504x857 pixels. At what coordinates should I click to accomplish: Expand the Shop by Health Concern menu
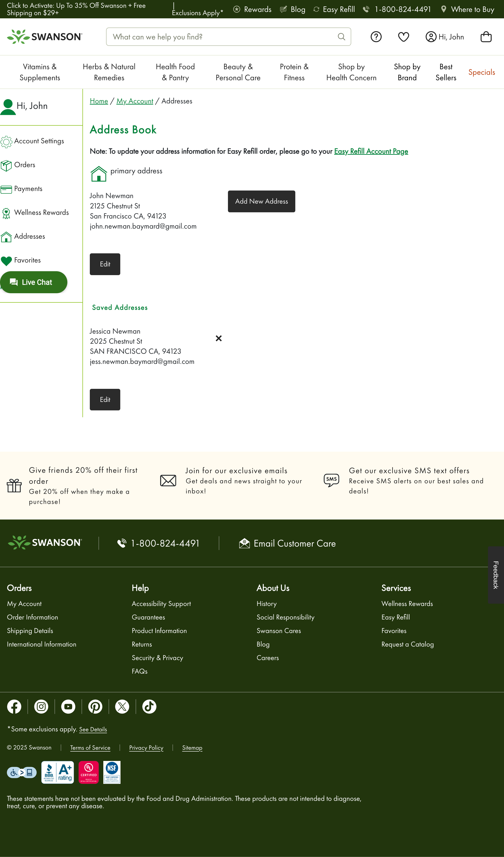coord(351,72)
